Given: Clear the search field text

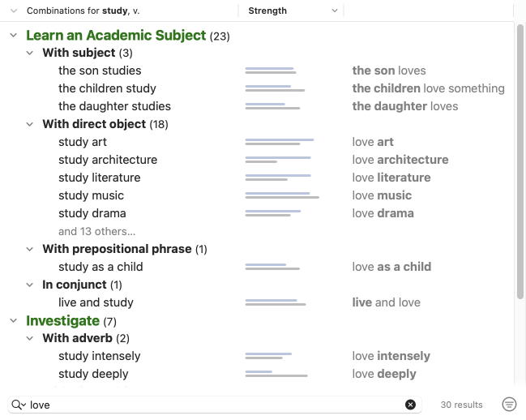Looking at the screenshot, I should 410,405.
